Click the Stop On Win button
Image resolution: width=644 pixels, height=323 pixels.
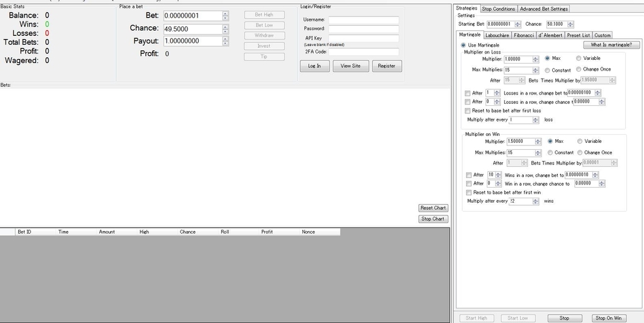pyautogui.click(x=608, y=318)
